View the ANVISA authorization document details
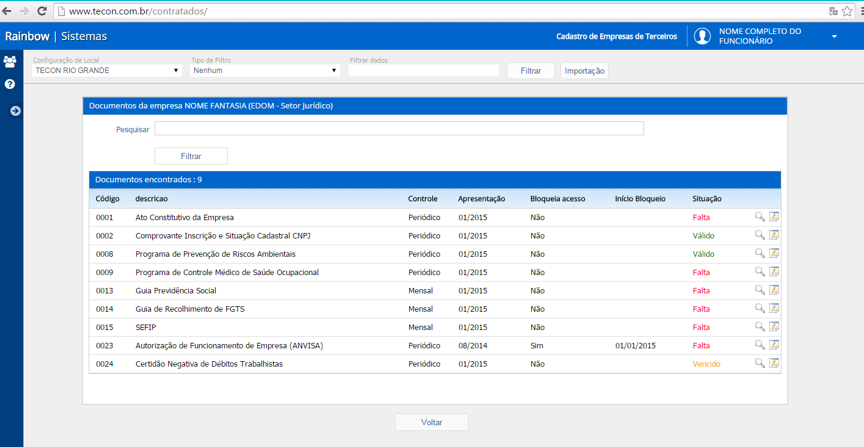Screen dimensions: 864x447 click(760, 345)
